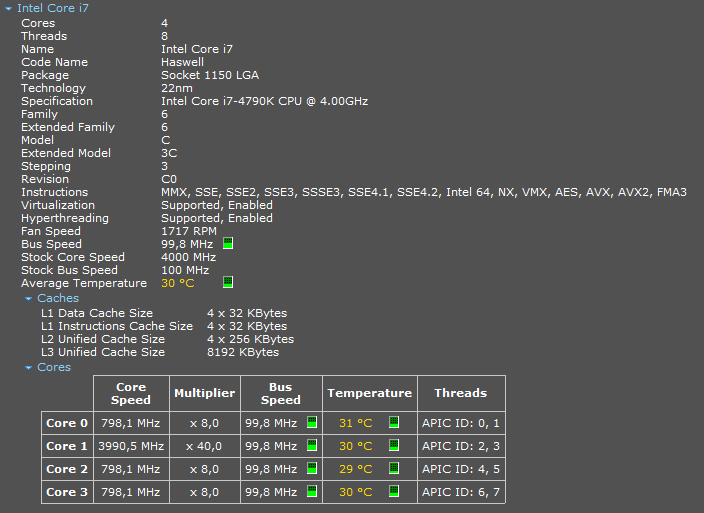Click the Fan Speed value 1717 RPM
704x513 pixels.
coord(189,232)
